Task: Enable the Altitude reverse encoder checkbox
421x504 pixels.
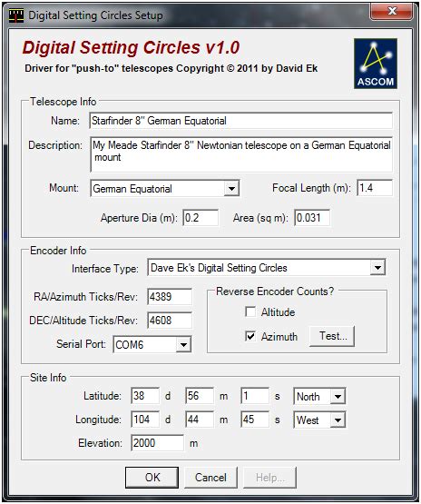Action: pyautogui.click(x=250, y=311)
